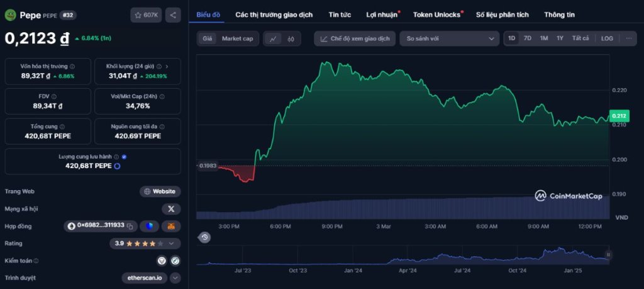The image size is (644, 289).
Task: Select the 1D time range
Action: pos(512,38)
